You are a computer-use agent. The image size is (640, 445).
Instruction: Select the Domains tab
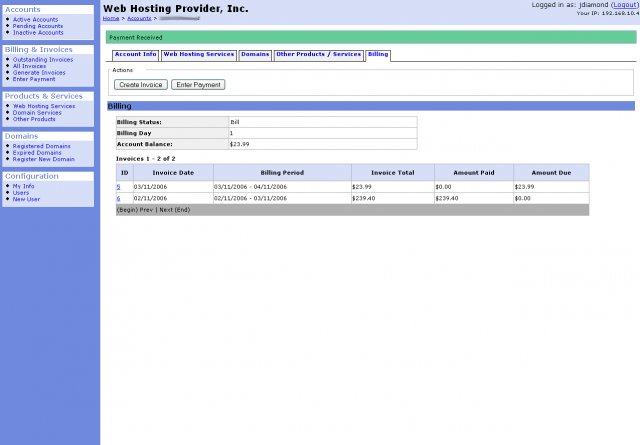tap(255, 54)
